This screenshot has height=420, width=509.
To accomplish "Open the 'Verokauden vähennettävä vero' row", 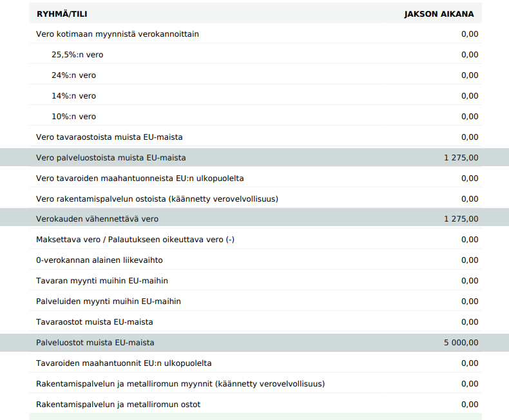I will click(97, 219).
